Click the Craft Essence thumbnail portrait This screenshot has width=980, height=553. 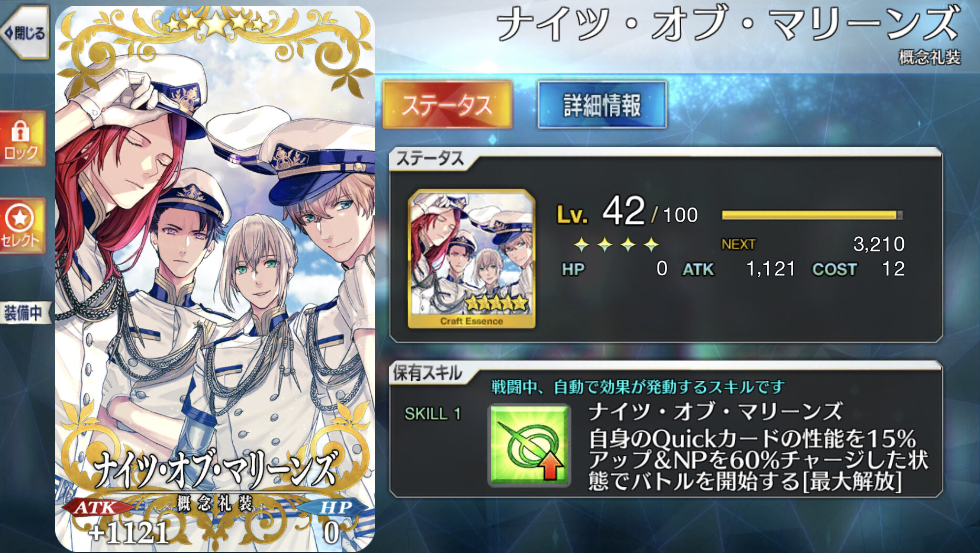point(471,259)
